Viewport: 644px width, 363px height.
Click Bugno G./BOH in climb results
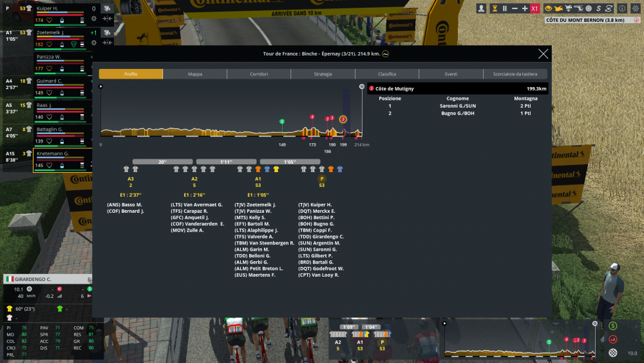point(457,113)
